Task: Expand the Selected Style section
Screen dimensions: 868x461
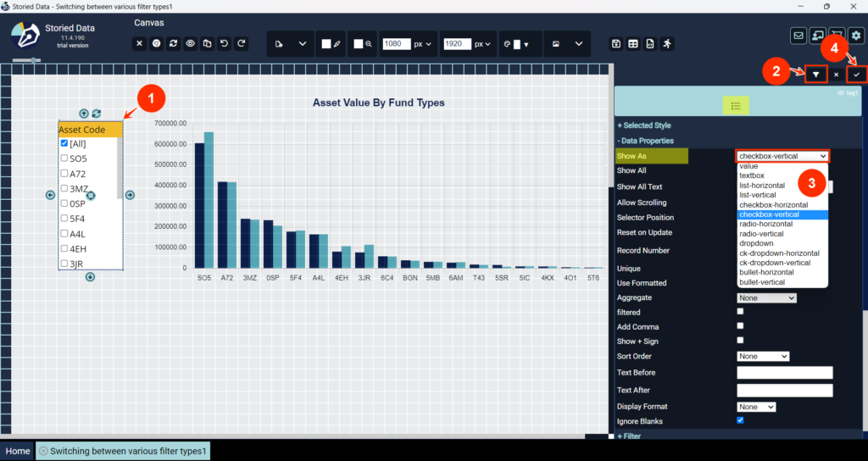Action: tap(648, 125)
